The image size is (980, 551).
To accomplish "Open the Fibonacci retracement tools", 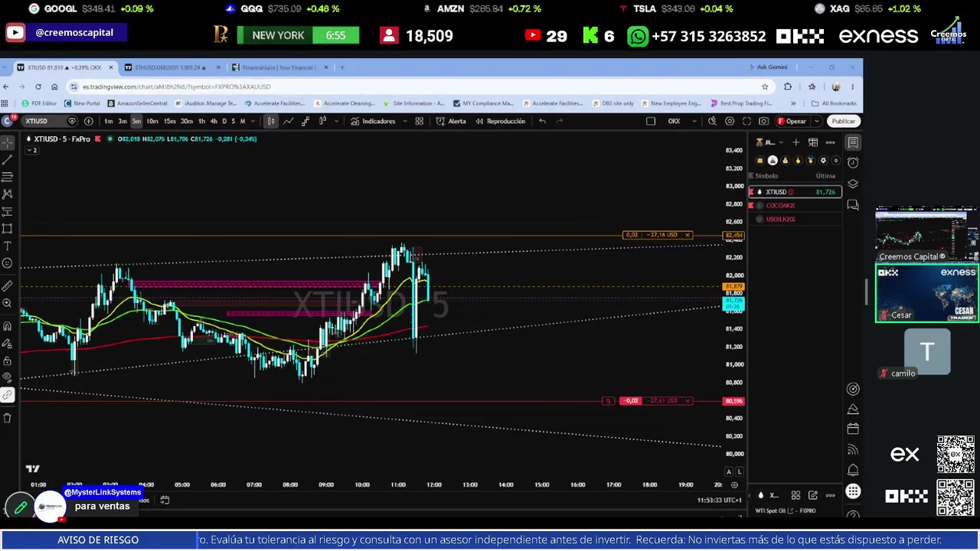I will (8, 177).
